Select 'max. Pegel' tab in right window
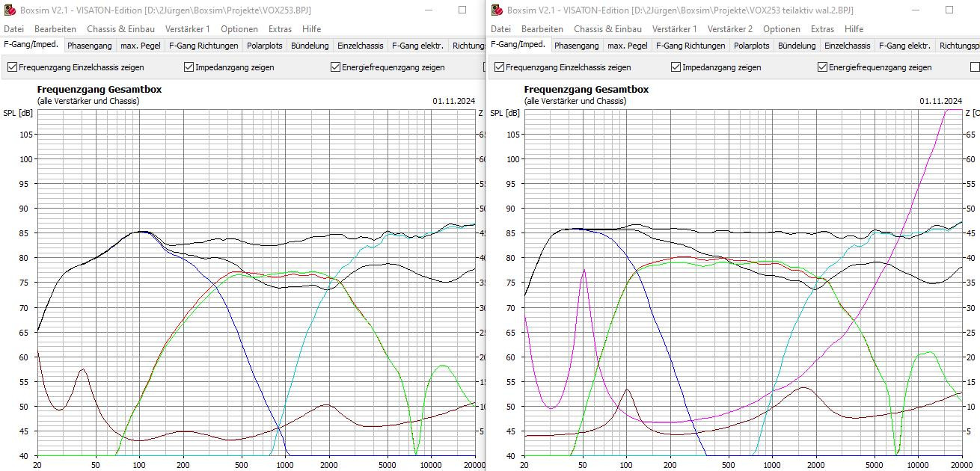The width and height of the screenshot is (980, 471). [x=627, y=46]
